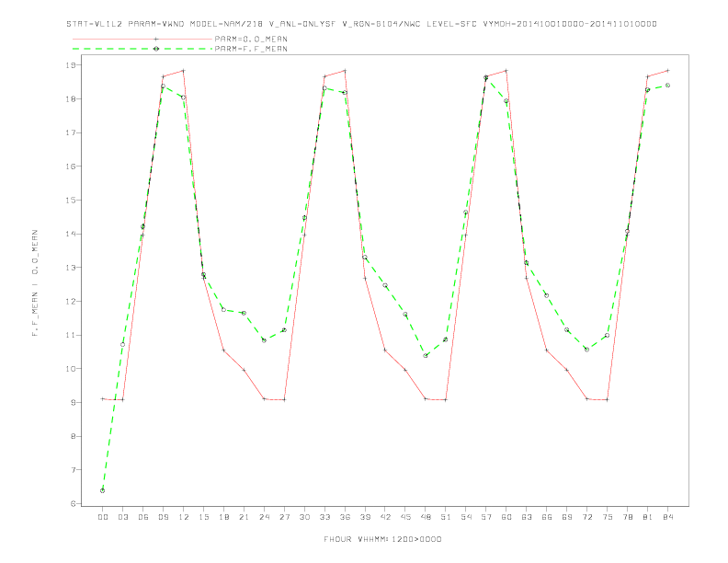
Task: Click x-axis forecast hour label 78
Action: (x=627, y=517)
